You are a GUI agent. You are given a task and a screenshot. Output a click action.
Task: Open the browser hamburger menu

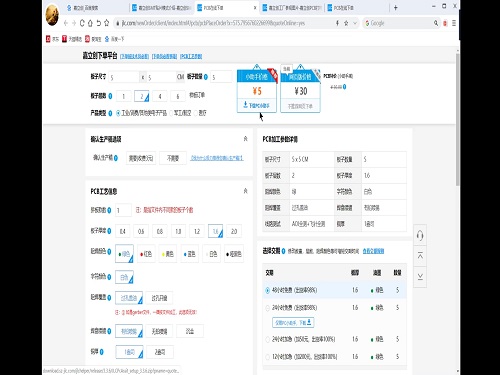[454, 23]
